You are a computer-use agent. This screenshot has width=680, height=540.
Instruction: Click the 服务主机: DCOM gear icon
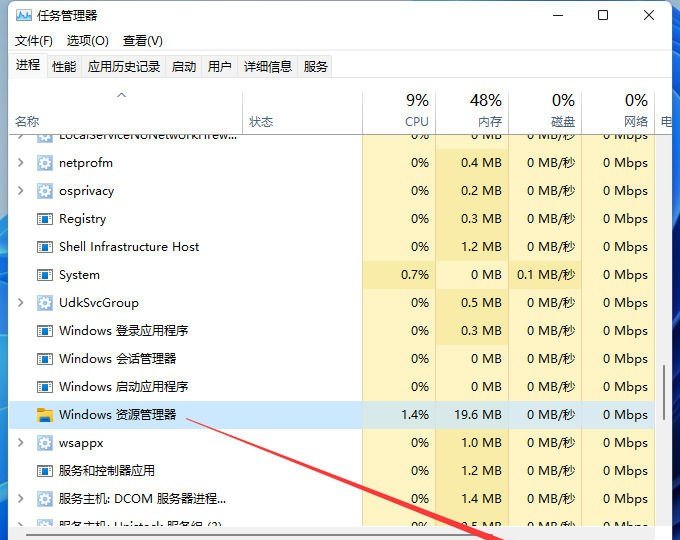[45, 499]
